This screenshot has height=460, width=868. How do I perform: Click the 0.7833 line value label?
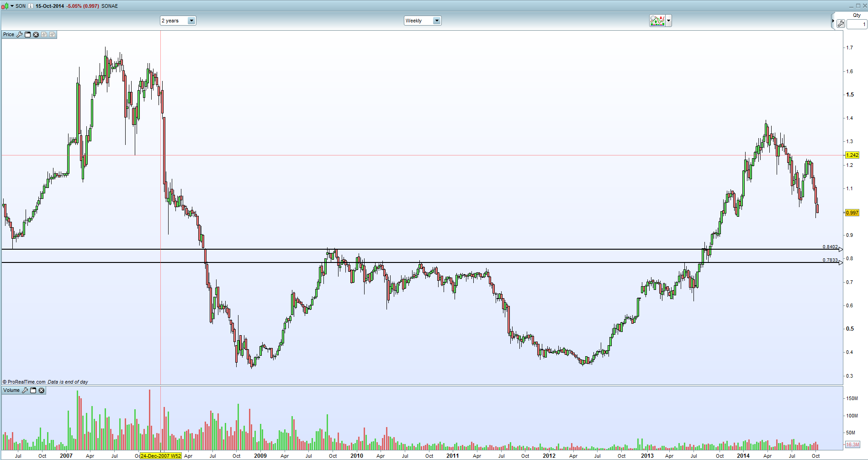[830, 260]
